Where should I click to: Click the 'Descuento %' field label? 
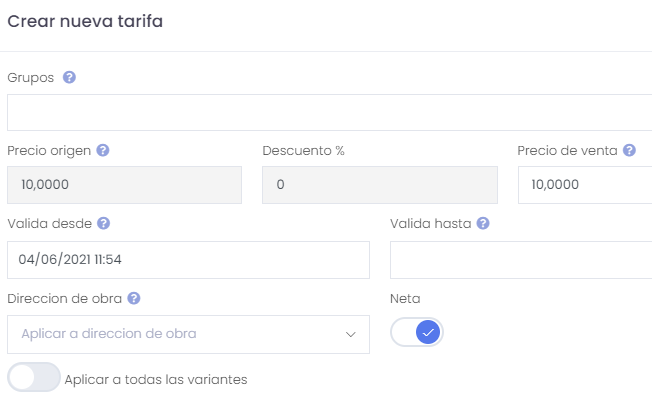pos(303,151)
